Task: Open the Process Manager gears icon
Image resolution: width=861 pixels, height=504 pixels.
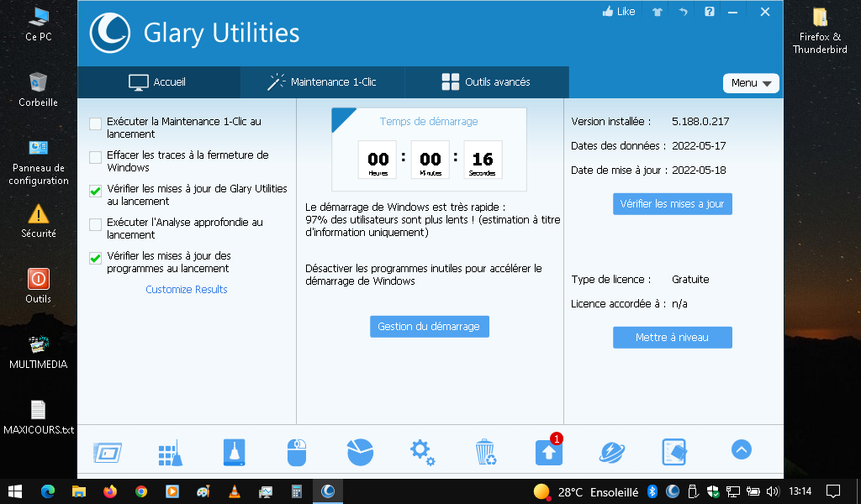Action: coord(422,453)
